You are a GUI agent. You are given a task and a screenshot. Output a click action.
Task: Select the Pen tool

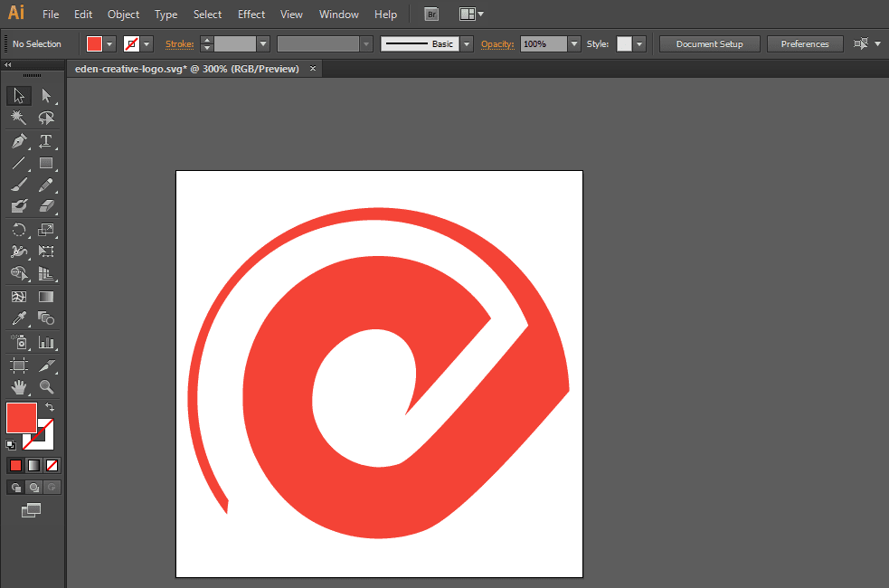point(19,140)
